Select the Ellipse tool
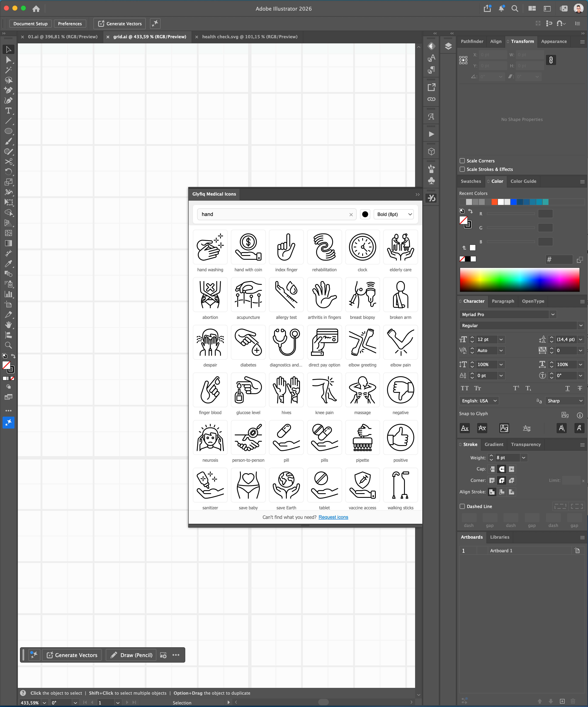 point(8,131)
